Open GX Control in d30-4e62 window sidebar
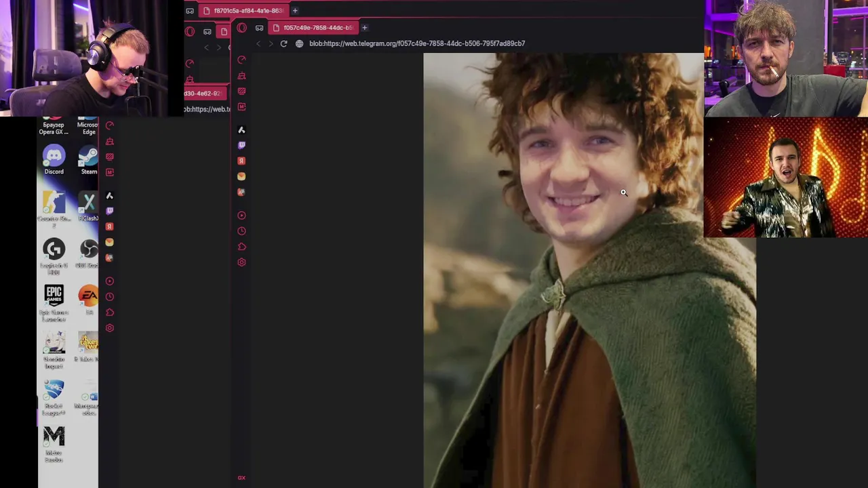Screen dimensions: 868x488 [x=110, y=125]
